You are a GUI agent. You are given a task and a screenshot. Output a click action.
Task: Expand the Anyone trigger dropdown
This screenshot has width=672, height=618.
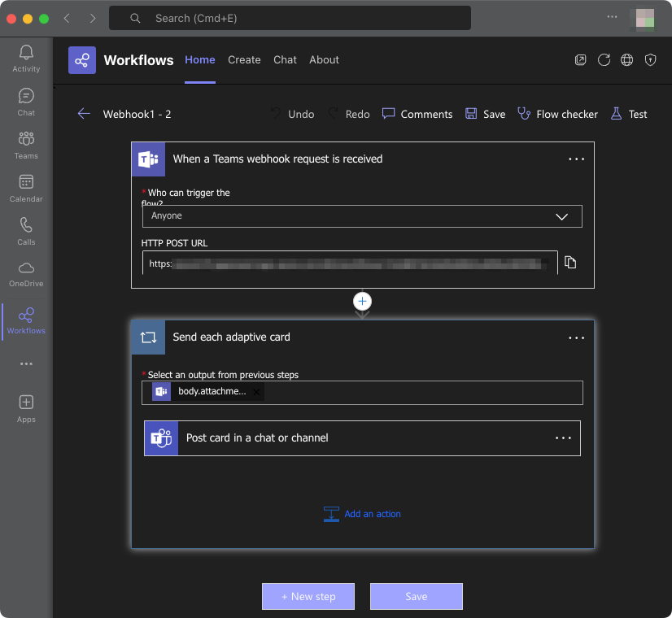tap(362, 216)
